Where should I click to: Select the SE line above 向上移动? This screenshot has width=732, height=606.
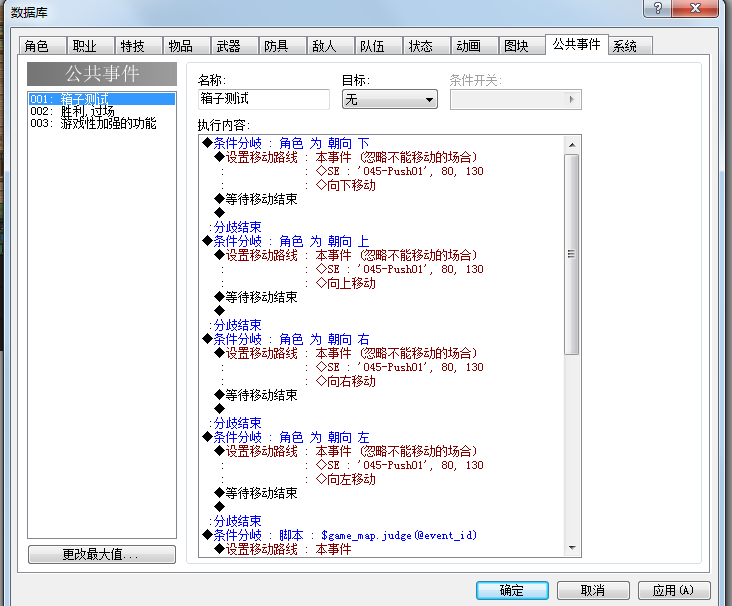(400, 269)
